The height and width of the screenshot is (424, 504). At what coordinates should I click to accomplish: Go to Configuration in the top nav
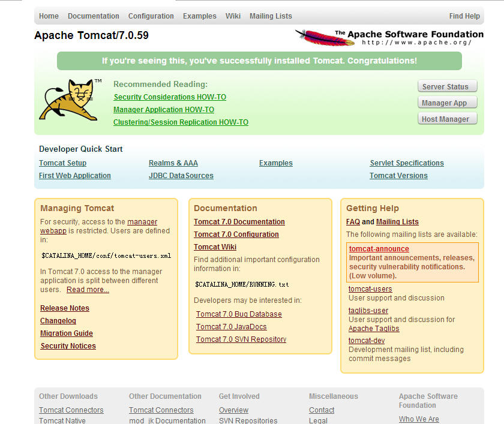[x=151, y=16]
